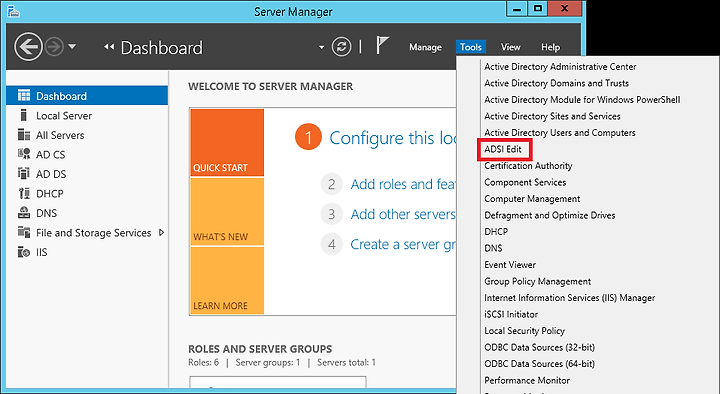Viewport: 720px width, 394px height.
Task: Select the AD DS sidebar icon
Action: (24, 174)
